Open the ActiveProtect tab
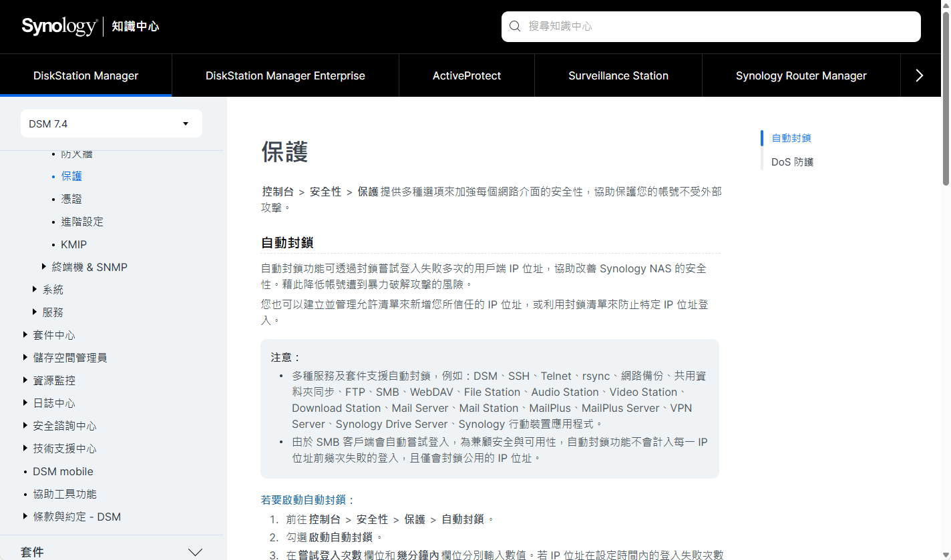Screen dimensions: 951x560 click(x=467, y=75)
